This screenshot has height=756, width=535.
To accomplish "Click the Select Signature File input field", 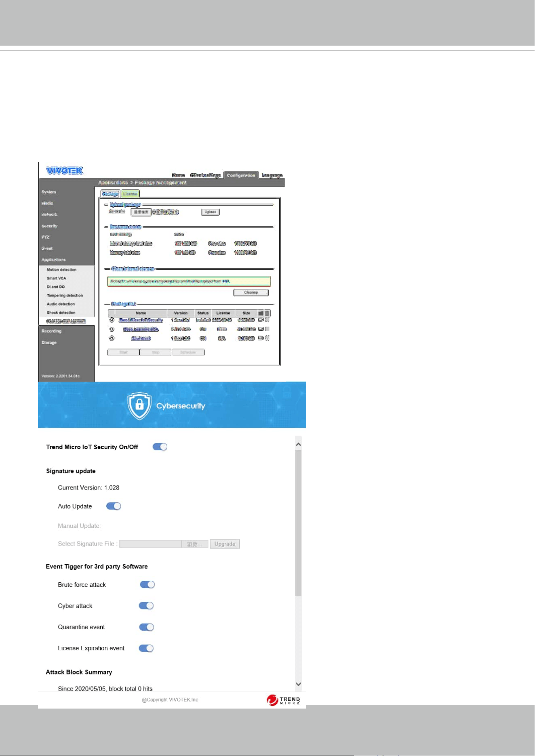I will click(150, 544).
